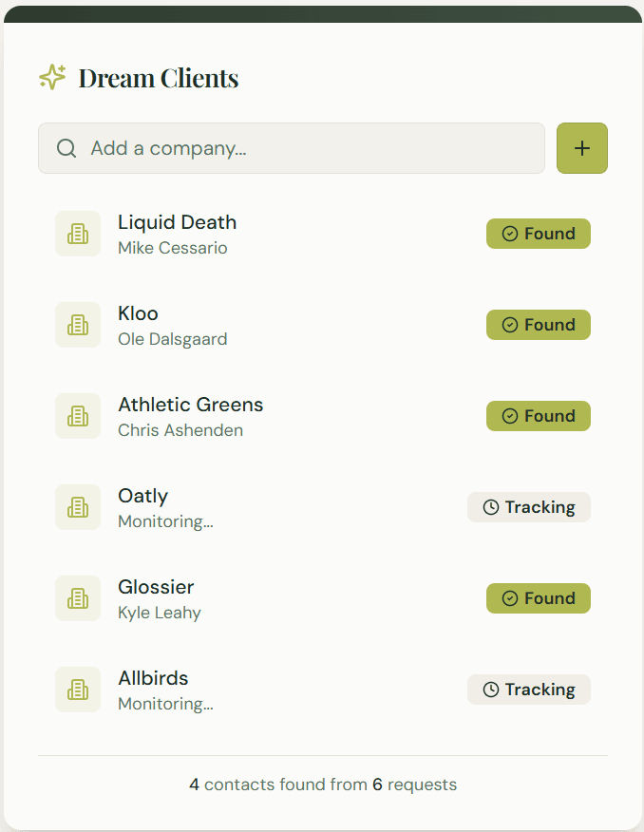
Task: Select the building icon for Athletic Greens
Action: tap(78, 415)
